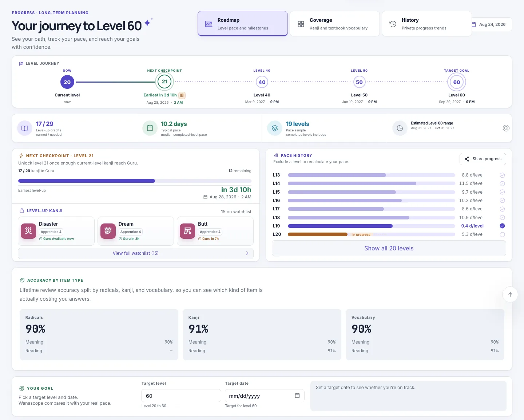Open the calendar picker in the Target date field
524x420 pixels.
(297, 396)
